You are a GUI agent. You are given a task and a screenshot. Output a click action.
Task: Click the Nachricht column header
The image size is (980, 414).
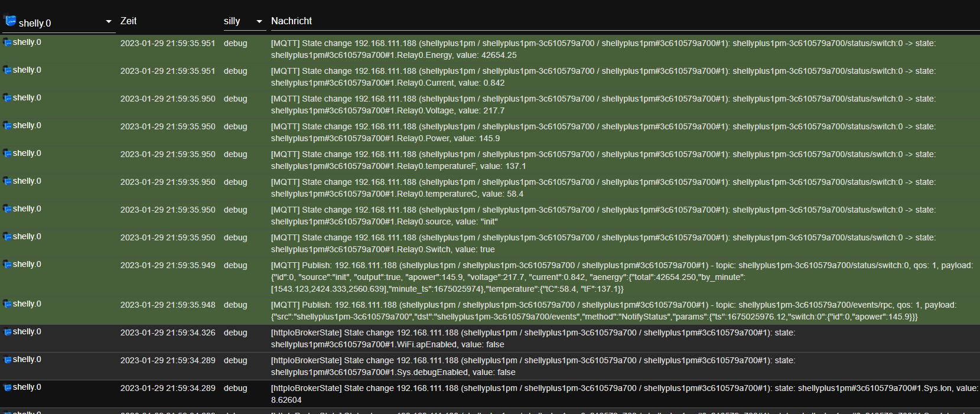pos(291,21)
